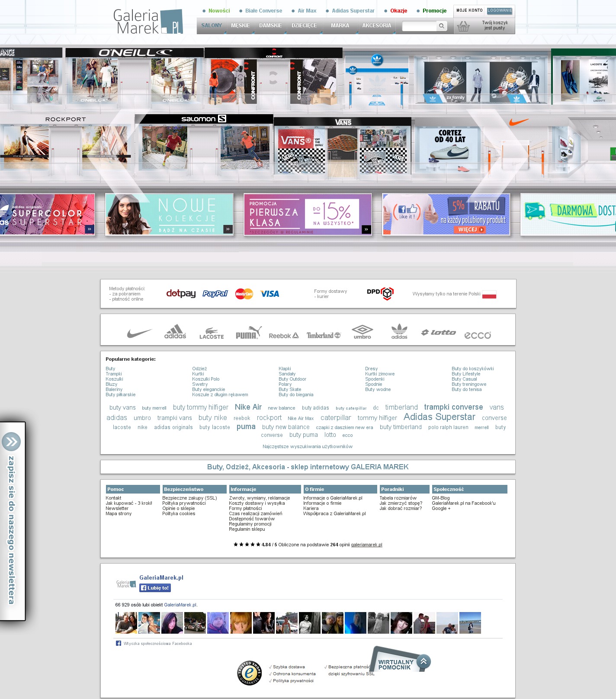Viewport: 616px width, 699px height.
Task: Click the Nike swoosh brand logo
Action: [139, 333]
